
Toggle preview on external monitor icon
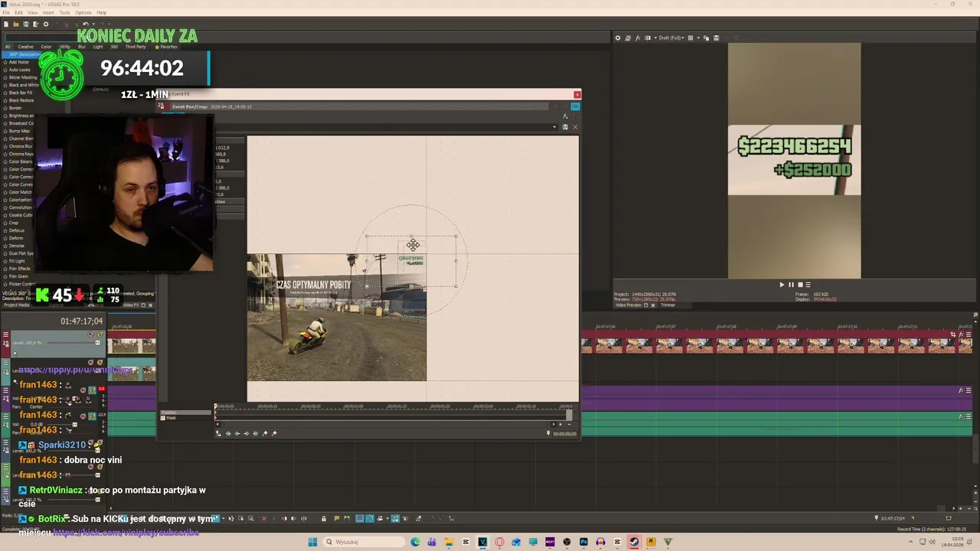(x=628, y=37)
